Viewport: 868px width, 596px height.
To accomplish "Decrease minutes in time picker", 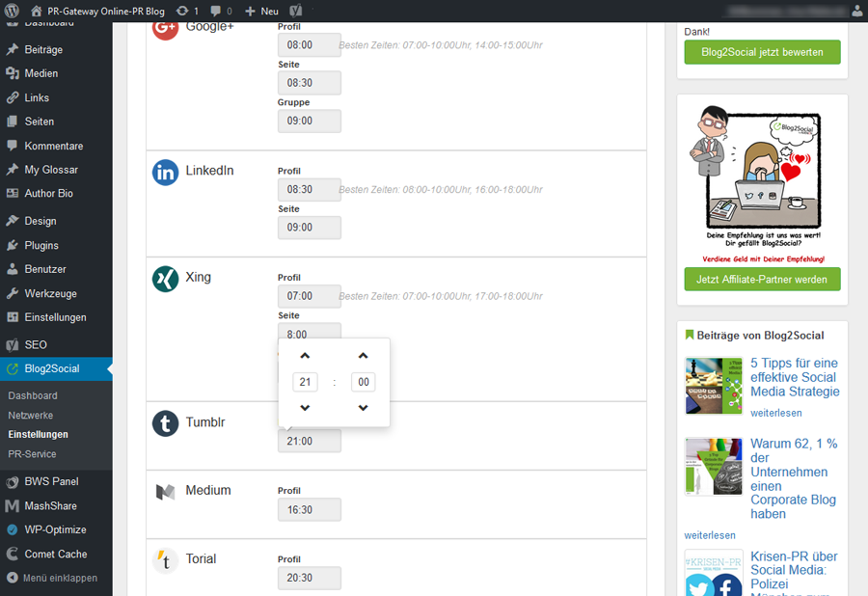I will 364,408.
